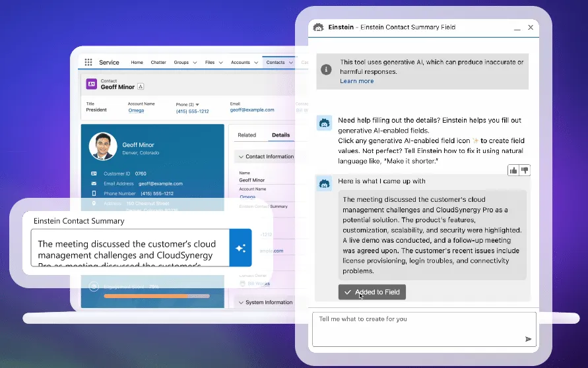
Task: Click the Einstein Contact Summary text field
Action: click(130, 248)
